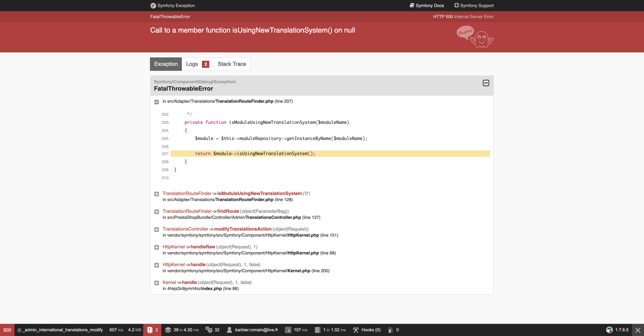
Task: Click the FatalThrowableError label in red header
Action: click(170, 17)
